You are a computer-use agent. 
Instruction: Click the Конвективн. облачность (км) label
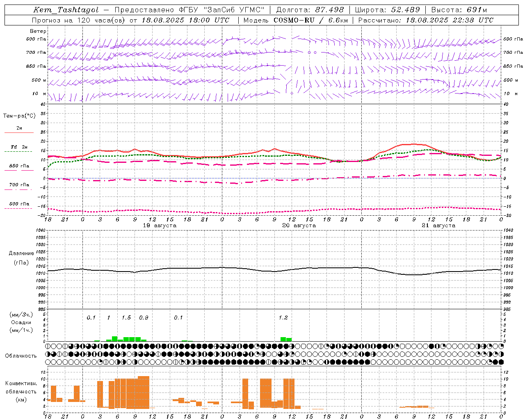(21, 391)
